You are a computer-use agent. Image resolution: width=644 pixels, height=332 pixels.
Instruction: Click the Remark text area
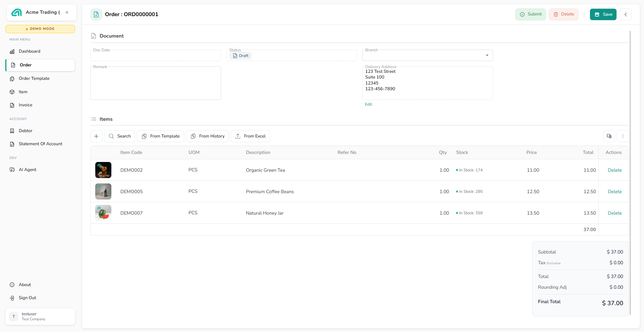click(x=156, y=83)
